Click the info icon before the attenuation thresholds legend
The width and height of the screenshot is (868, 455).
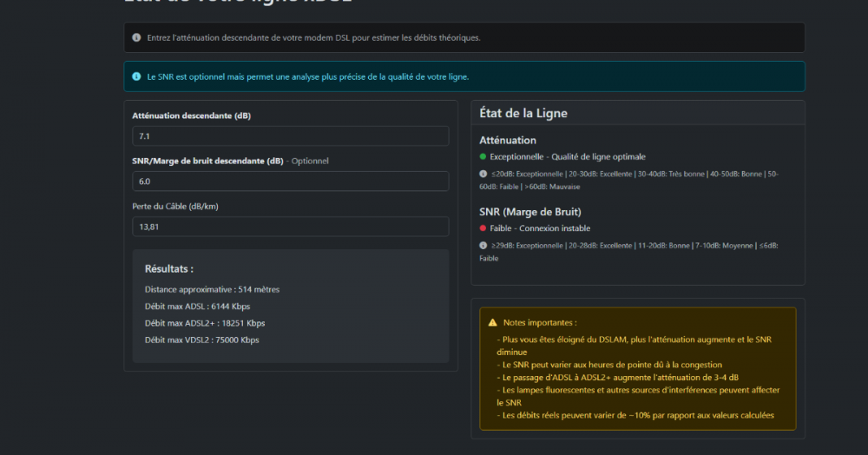483,174
